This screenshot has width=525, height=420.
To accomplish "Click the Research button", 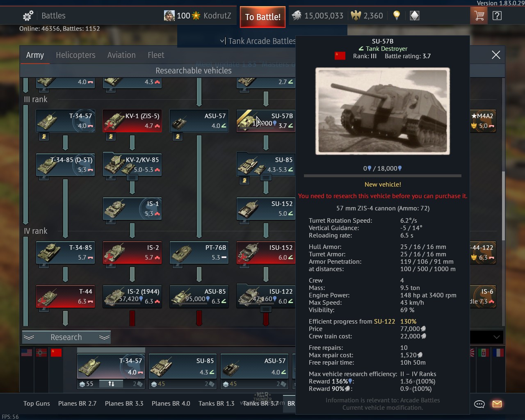I will 66,337.
